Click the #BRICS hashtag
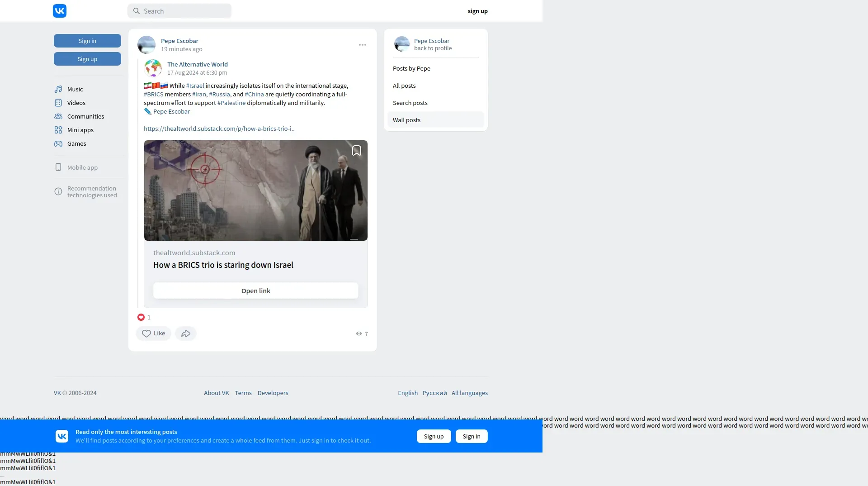The height and width of the screenshot is (486, 868). 154,94
